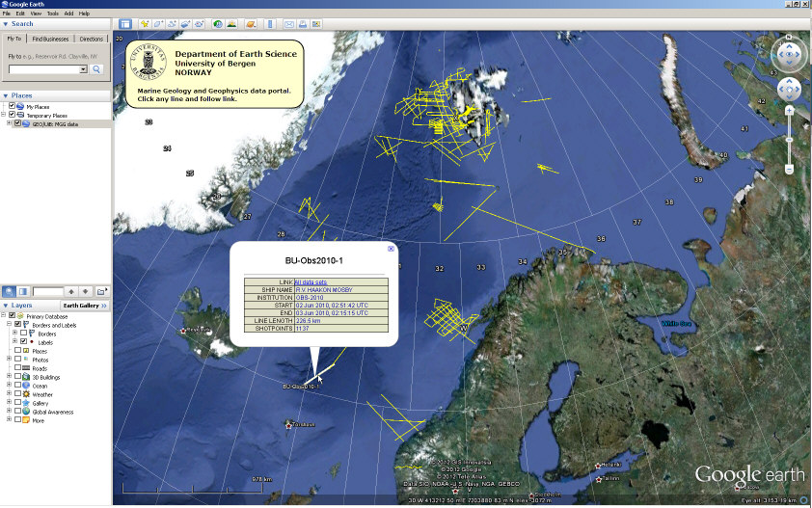Screen dimensions: 812x508
Task: Click the zoom slider handle
Action: (x=789, y=140)
